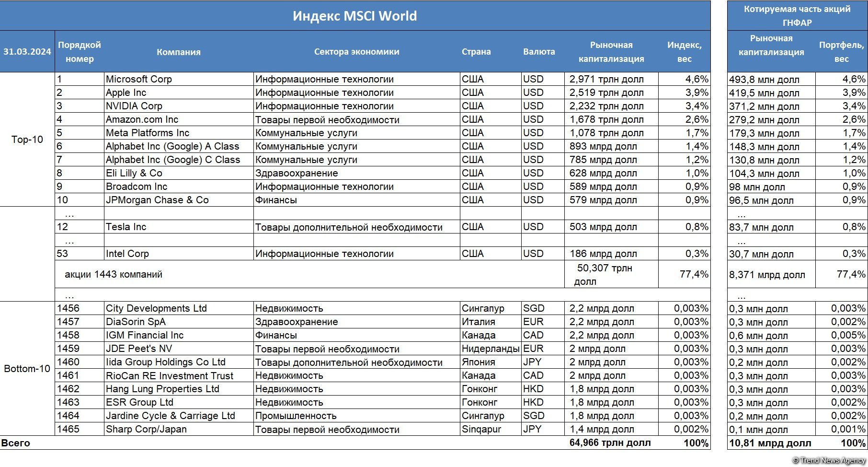Select the 10,81 млрд долл total
Screen dimensions: 868x467
(770, 443)
